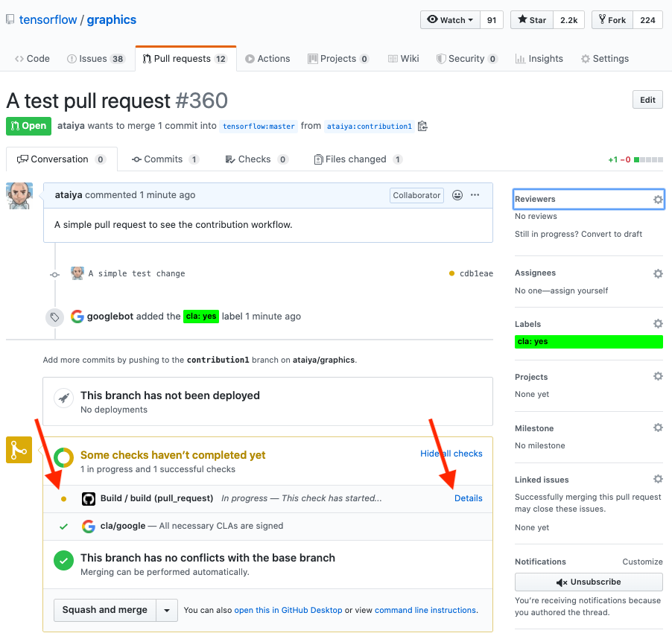Open the Labels gear settings
The height and width of the screenshot is (639, 672).
pyautogui.click(x=658, y=324)
